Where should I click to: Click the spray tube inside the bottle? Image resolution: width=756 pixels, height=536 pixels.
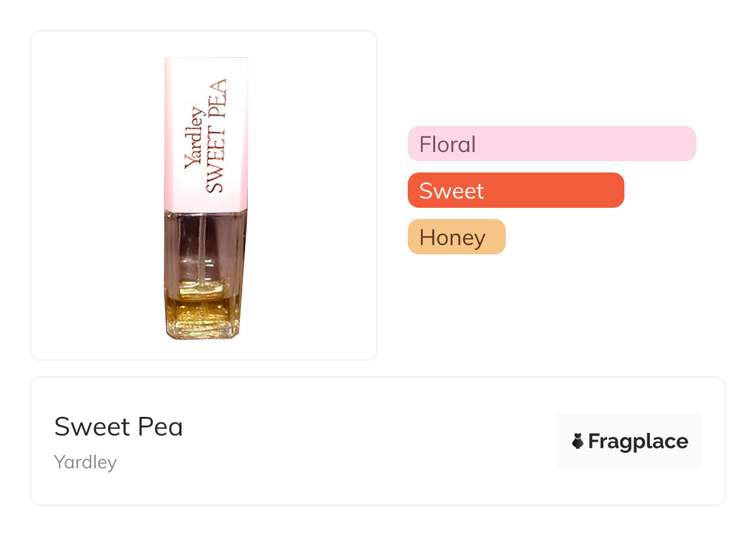click(x=202, y=248)
